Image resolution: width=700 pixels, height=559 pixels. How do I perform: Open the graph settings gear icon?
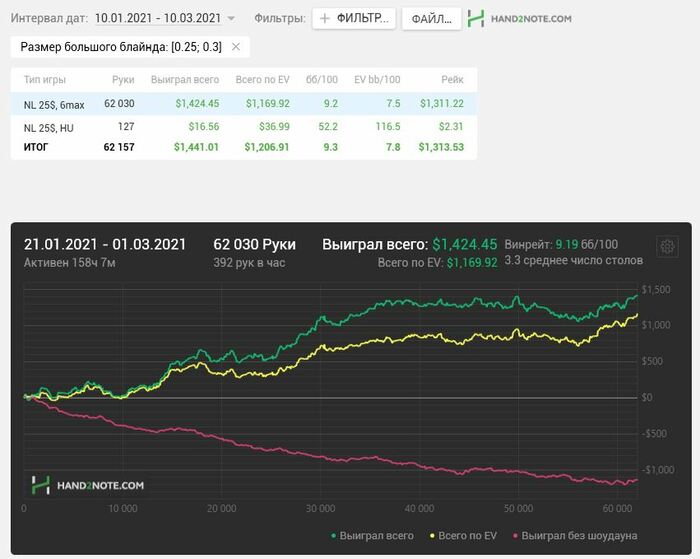point(667,246)
